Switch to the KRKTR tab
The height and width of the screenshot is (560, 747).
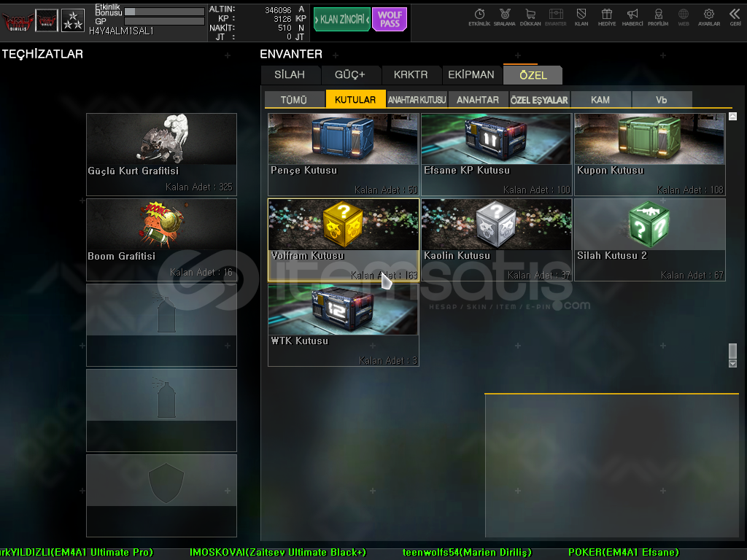pos(411,75)
